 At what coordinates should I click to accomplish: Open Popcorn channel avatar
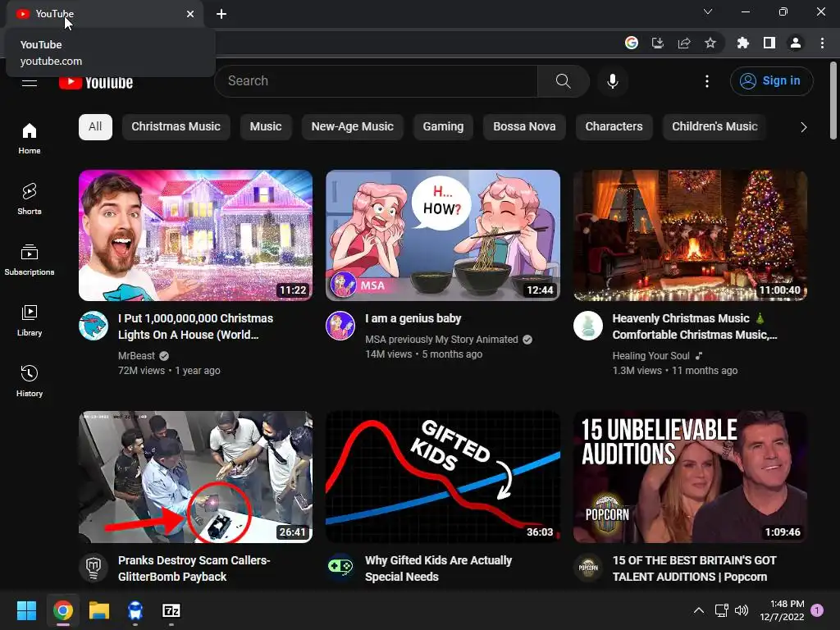click(x=587, y=568)
